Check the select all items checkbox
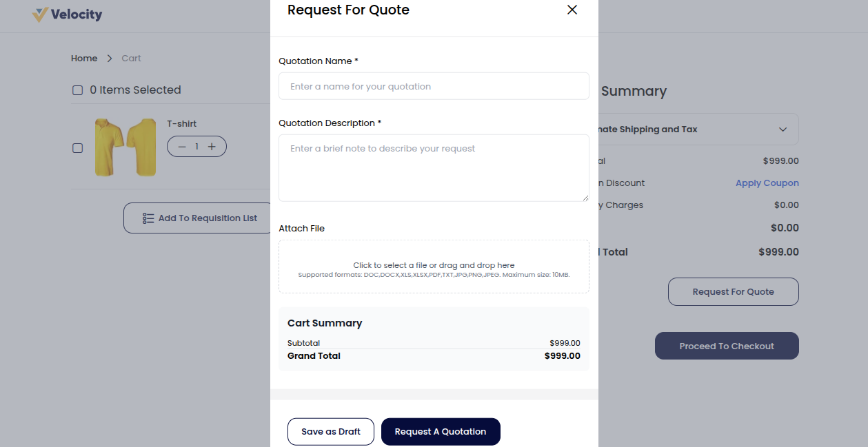Image resolution: width=868 pixels, height=447 pixels. click(77, 90)
